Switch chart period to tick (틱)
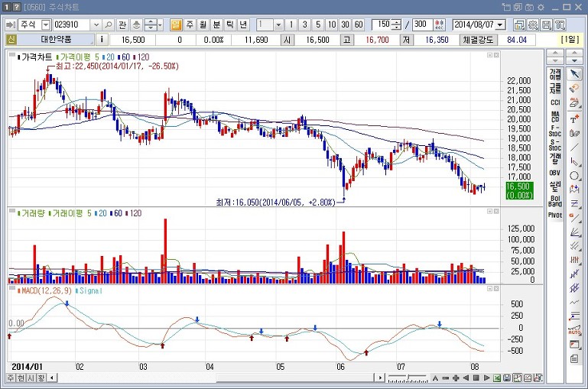Screen dimensions: 588x389 [x=230, y=24]
